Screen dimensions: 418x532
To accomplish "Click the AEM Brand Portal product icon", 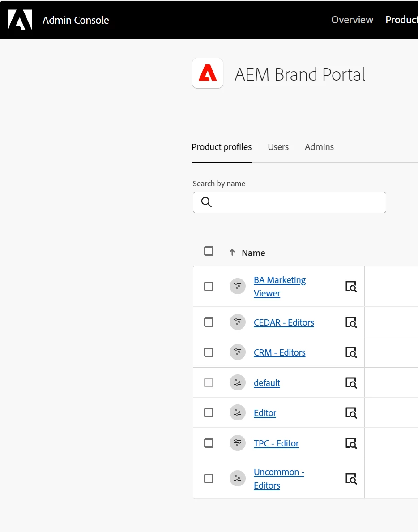I will (208, 73).
